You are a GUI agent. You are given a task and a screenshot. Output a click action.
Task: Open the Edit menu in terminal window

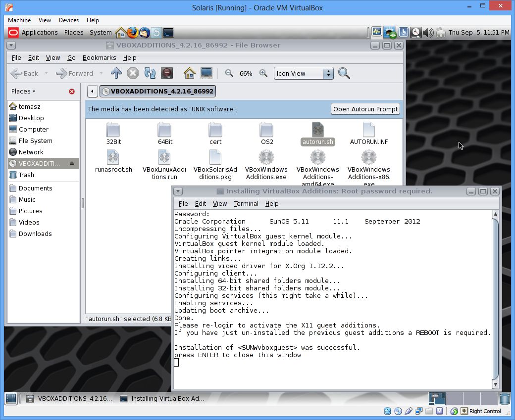click(201, 204)
